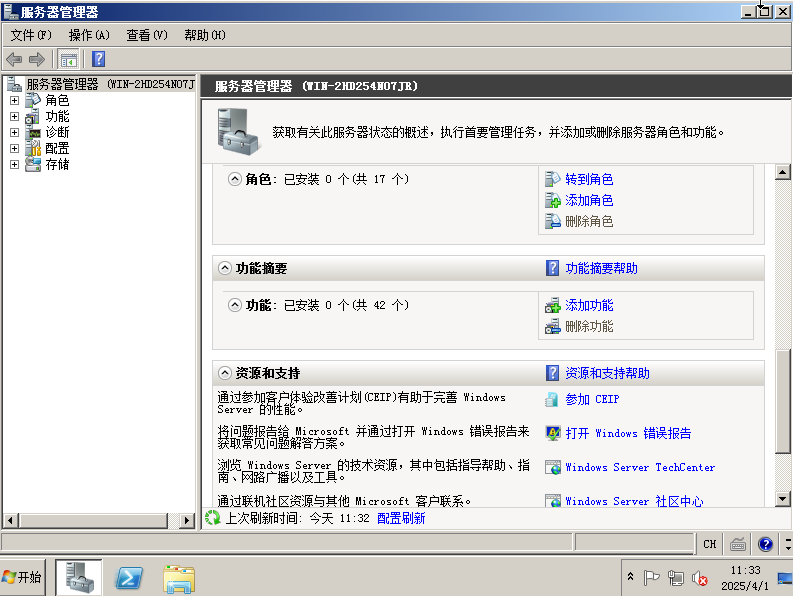Open the 查看(V) menu

point(147,35)
